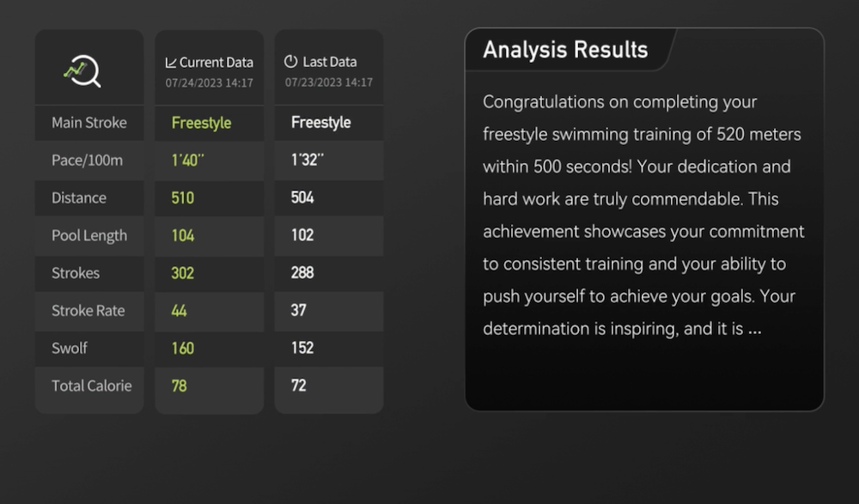859x504 pixels.
Task: Click the Last Data clock icon
Action: (x=290, y=62)
